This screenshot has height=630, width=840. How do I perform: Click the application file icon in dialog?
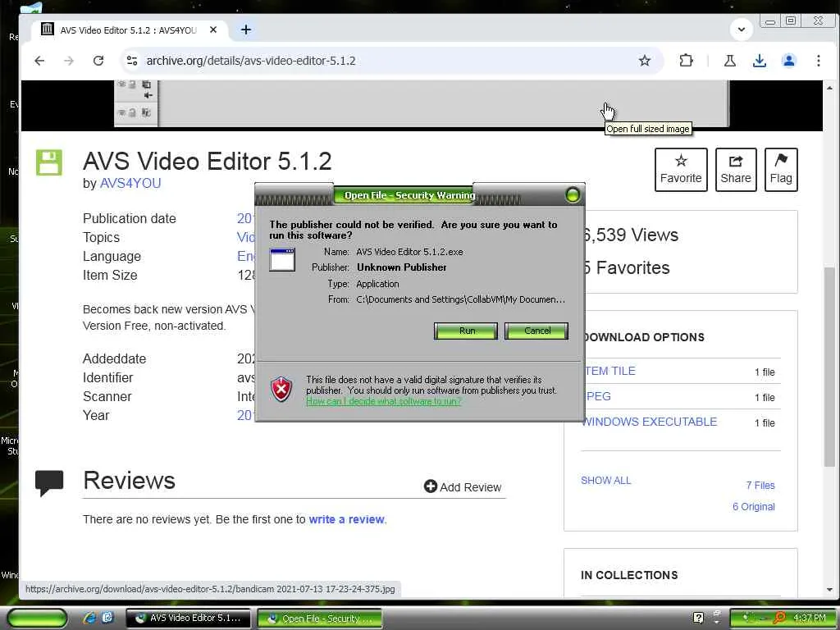[x=282, y=260]
